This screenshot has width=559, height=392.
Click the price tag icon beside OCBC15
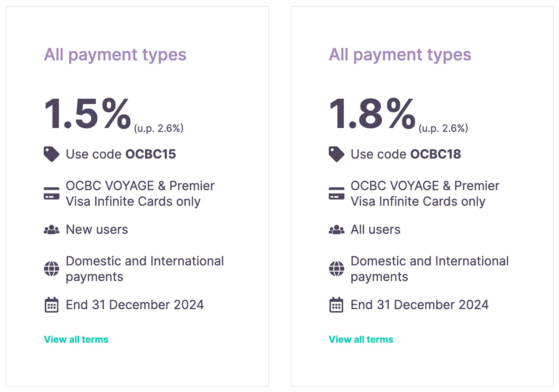click(x=51, y=154)
